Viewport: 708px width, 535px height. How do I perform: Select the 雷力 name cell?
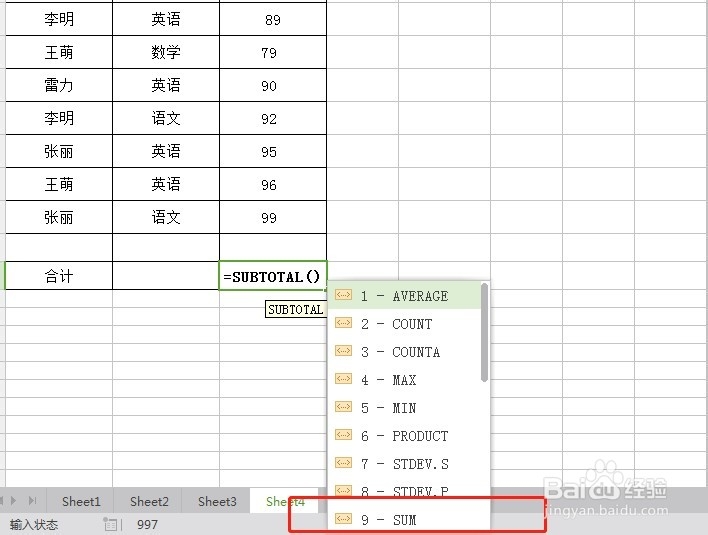[59, 85]
